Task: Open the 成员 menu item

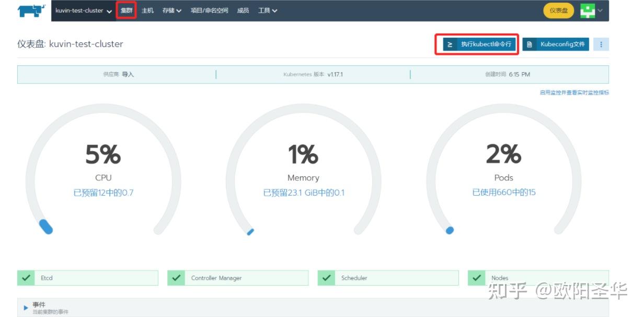Action: tap(243, 10)
